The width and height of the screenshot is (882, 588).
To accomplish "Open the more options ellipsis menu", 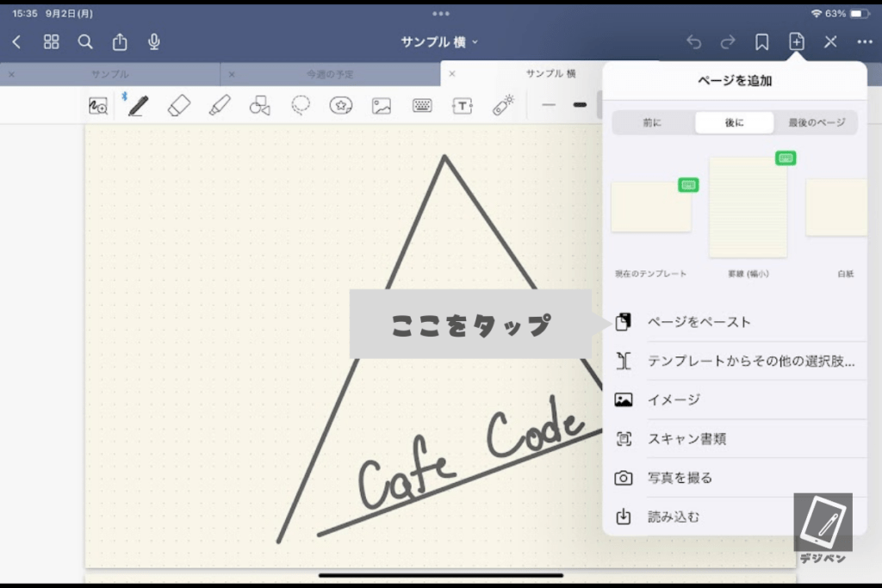I will point(865,41).
